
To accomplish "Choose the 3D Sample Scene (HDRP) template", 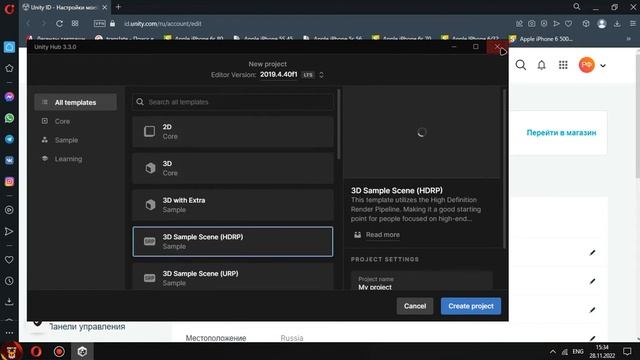I will click(x=233, y=242).
